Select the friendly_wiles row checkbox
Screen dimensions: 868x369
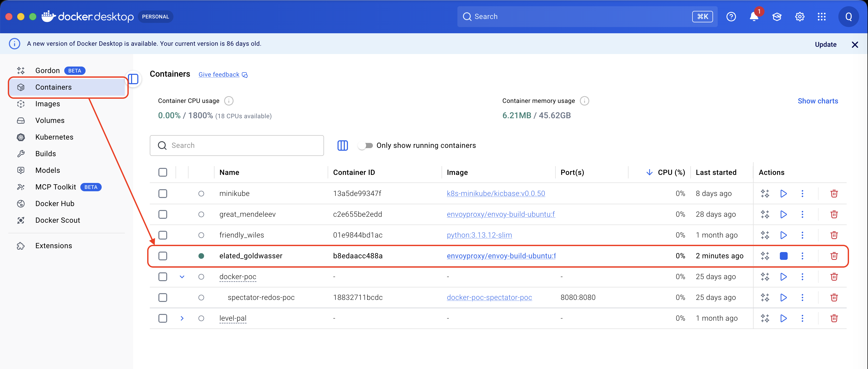(163, 235)
